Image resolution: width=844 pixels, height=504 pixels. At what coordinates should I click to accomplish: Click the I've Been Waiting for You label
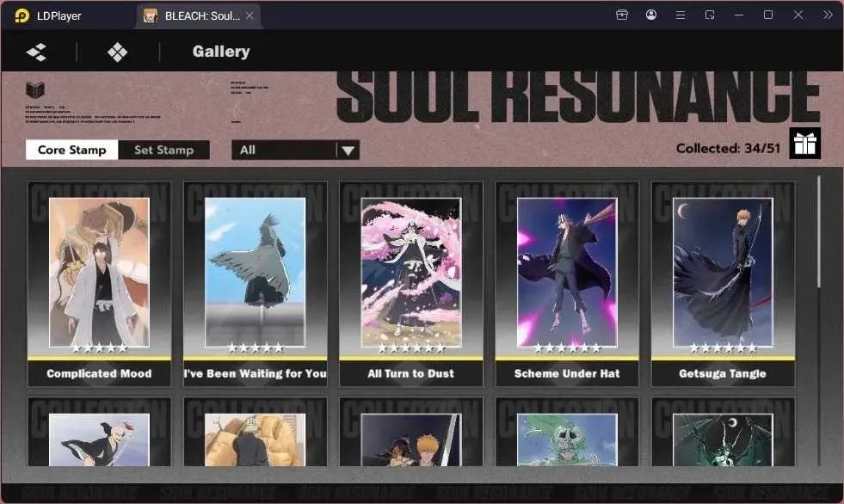tap(256, 373)
